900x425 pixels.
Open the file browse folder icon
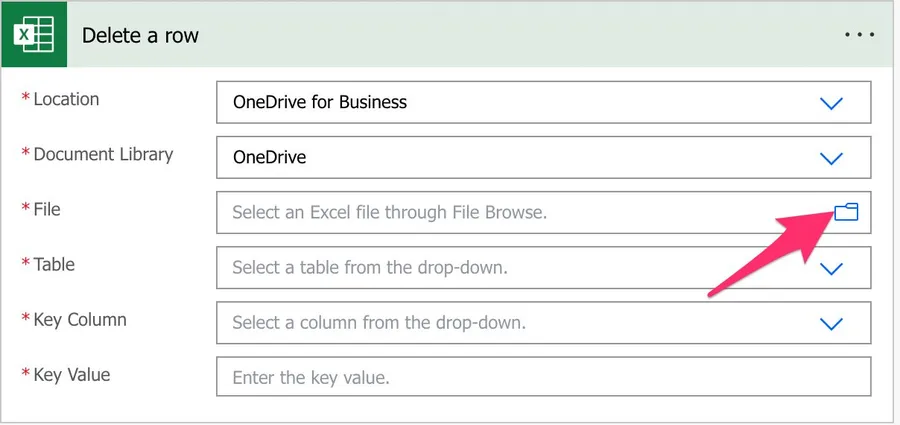click(846, 211)
